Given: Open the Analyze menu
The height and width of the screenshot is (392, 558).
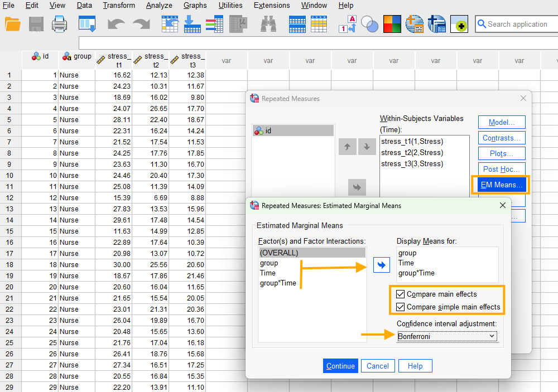Looking at the screenshot, I should [159, 6].
